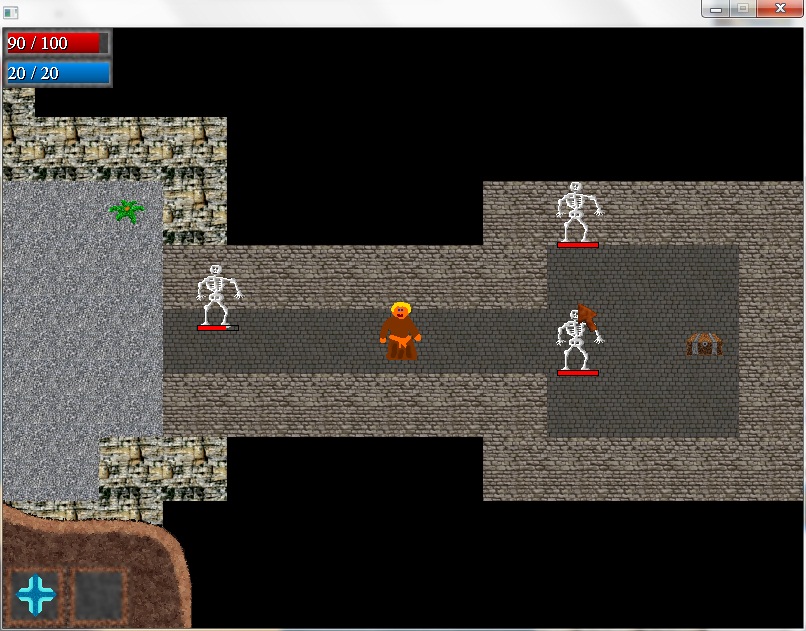Viewport: 806px width, 631px height.
Task: Target the skeleton in the upper right room
Action: tap(578, 211)
